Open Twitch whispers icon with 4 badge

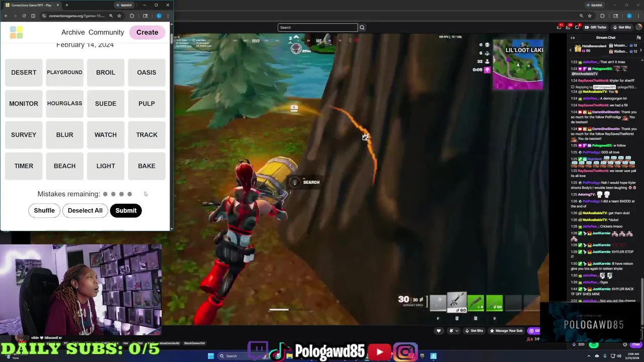tap(578, 27)
